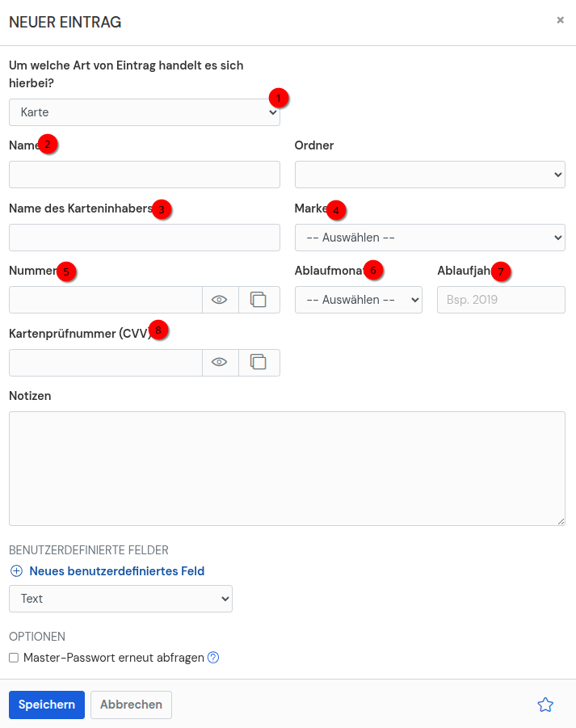Choose custom field type dropdown showing Text

tap(120, 599)
